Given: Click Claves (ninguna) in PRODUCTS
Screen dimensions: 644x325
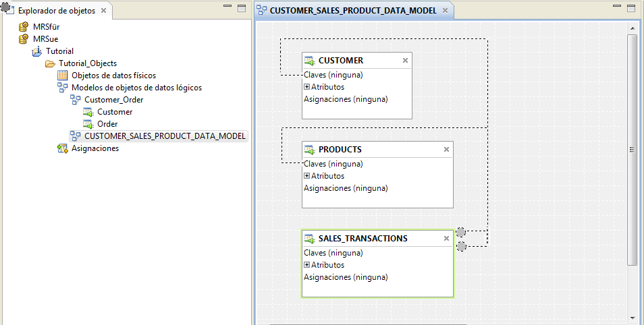Looking at the screenshot, I should click(x=333, y=164).
